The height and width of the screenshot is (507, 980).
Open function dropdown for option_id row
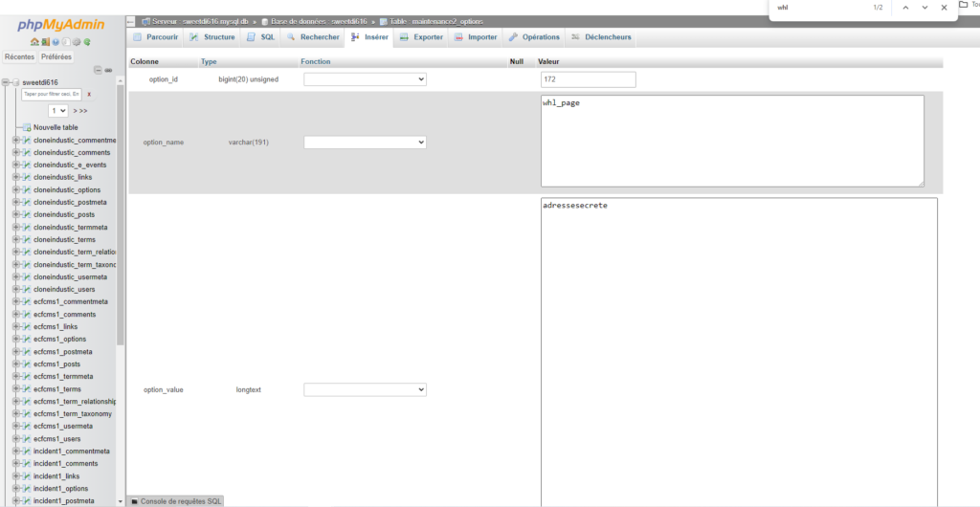(x=365, y=79)
